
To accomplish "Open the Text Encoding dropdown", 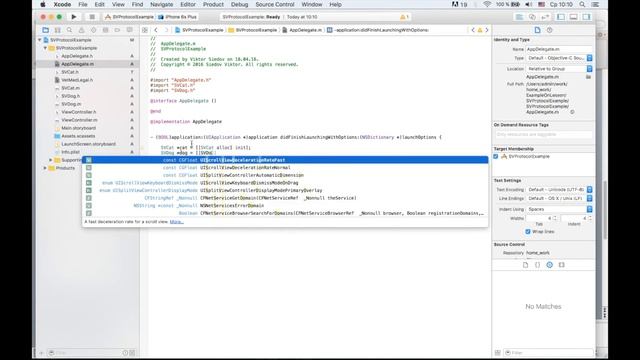I will pos(559,190).
